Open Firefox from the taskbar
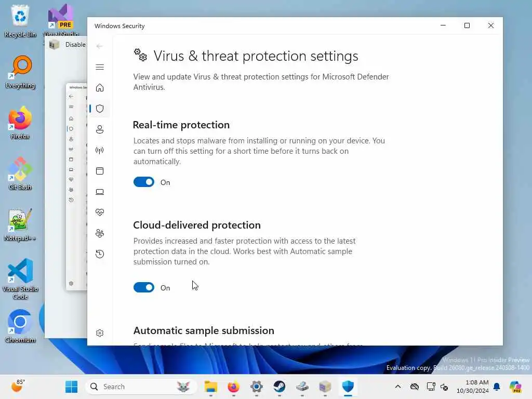The height and width of the screenshot is (399, 532). point(233,387)
